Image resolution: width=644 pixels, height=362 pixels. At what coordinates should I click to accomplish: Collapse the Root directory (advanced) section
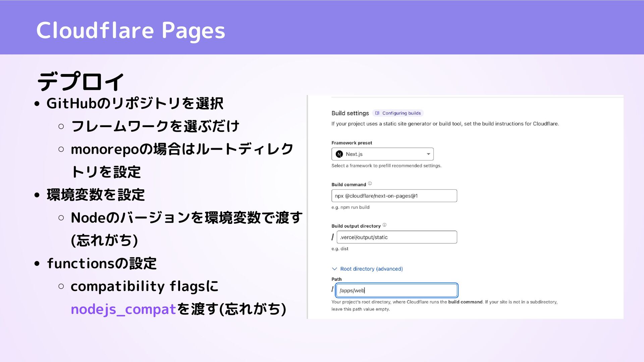[x=367, y=269]
